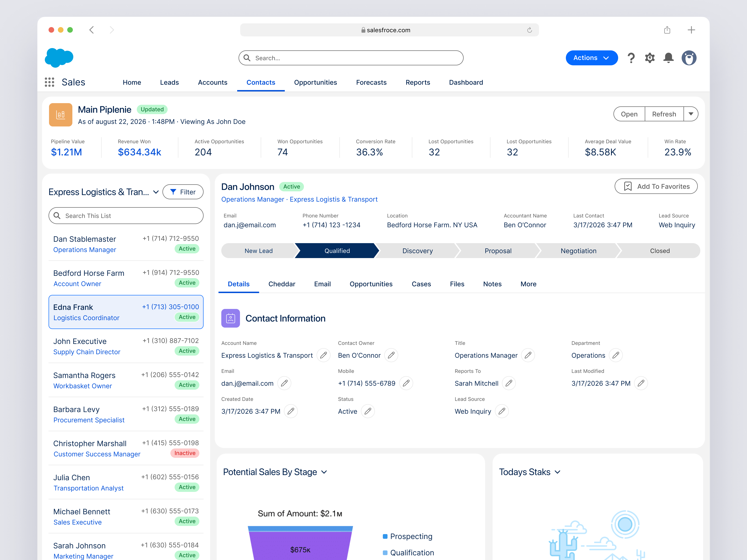The width and height of the screenshot is (747, 560).
Task: Click the +1 (714) 555-6789 mobile link
Action: click(366, 383)
